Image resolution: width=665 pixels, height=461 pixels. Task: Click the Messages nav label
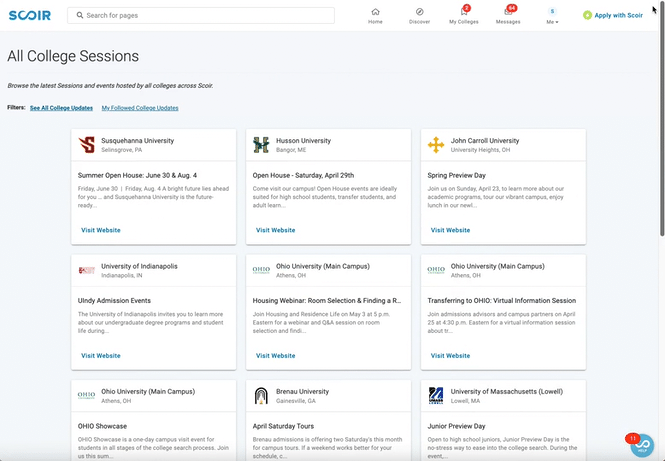coord(508,22)
